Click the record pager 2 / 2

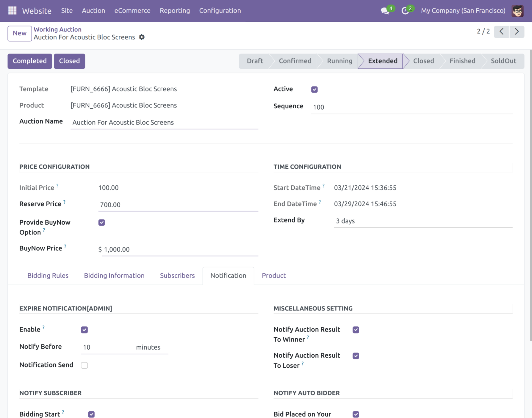coord(483,31)
